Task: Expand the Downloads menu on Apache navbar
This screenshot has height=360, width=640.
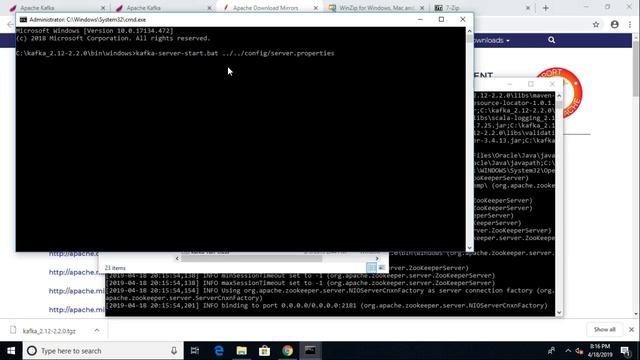Action: (x=492, y=40)
